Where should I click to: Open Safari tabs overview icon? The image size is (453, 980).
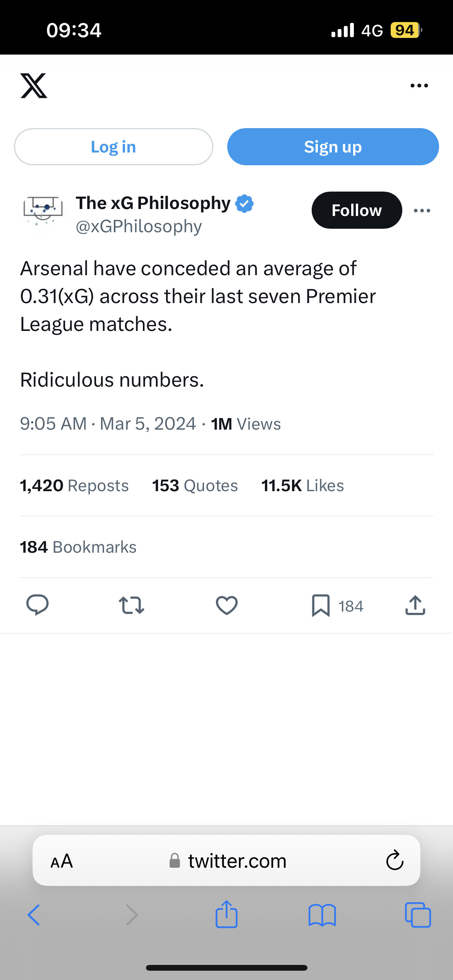[x=417, y=915]
